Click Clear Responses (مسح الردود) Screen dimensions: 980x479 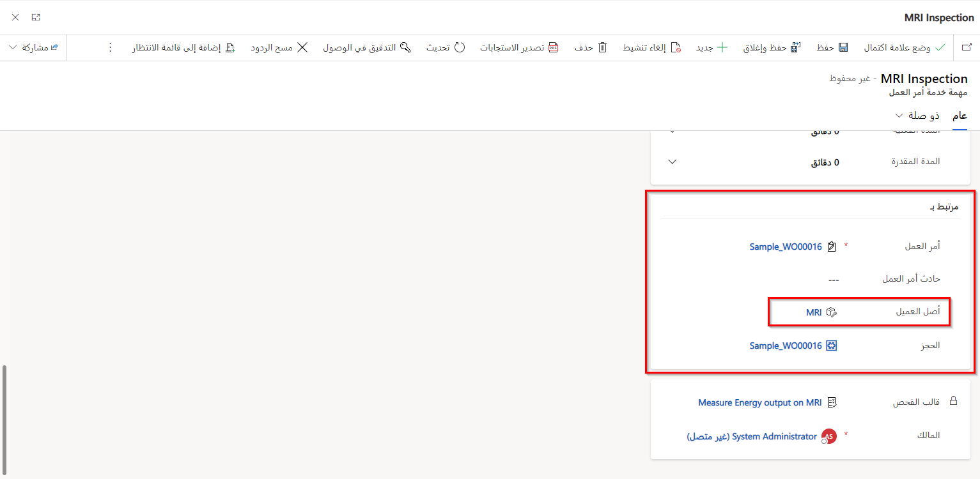tap(279, 48)
